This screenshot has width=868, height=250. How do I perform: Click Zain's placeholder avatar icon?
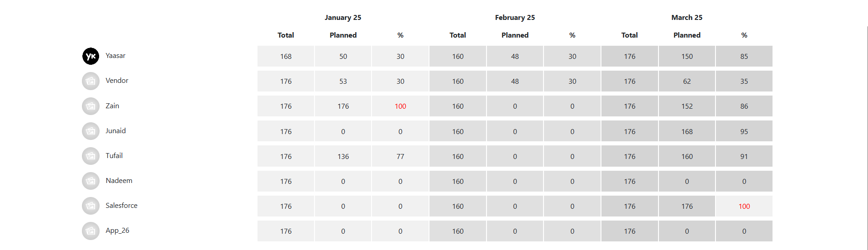[x=91, y=106]
